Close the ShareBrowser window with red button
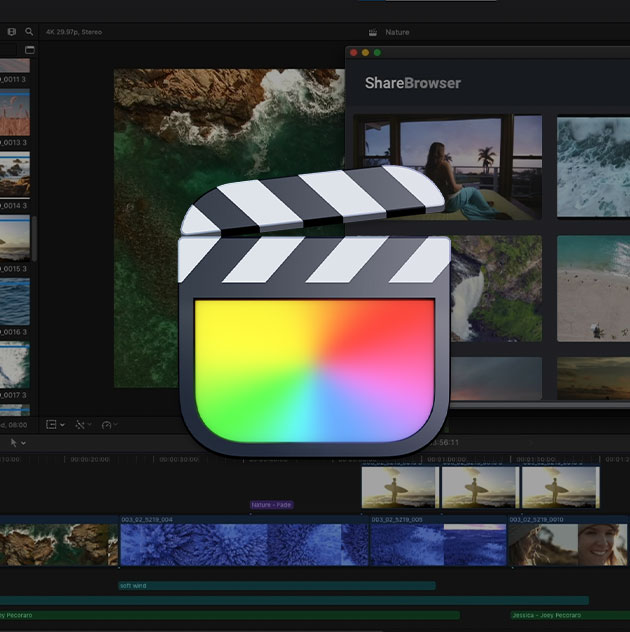Screen dimensions: 630x632 pos(354,52)
